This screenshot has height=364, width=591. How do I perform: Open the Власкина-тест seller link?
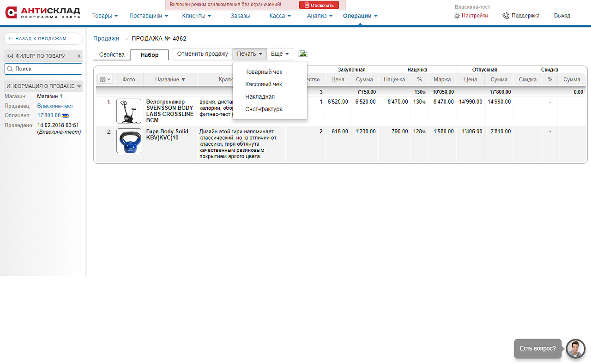click(55, 106)
